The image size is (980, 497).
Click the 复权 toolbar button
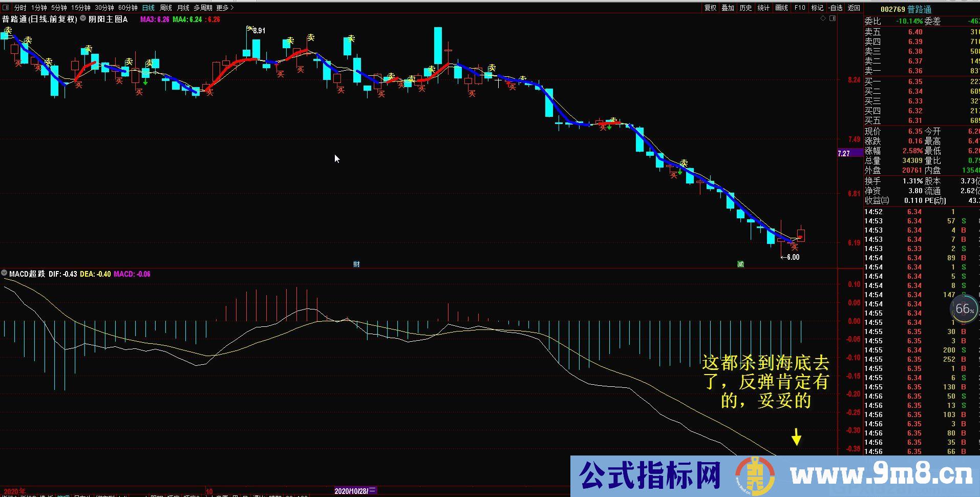[710, 8]
